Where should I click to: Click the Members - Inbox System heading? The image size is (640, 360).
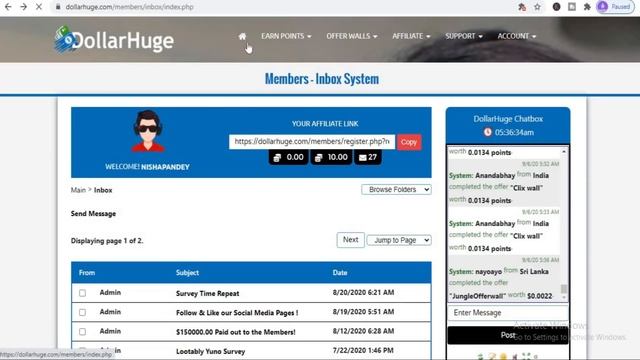(322, 79)
